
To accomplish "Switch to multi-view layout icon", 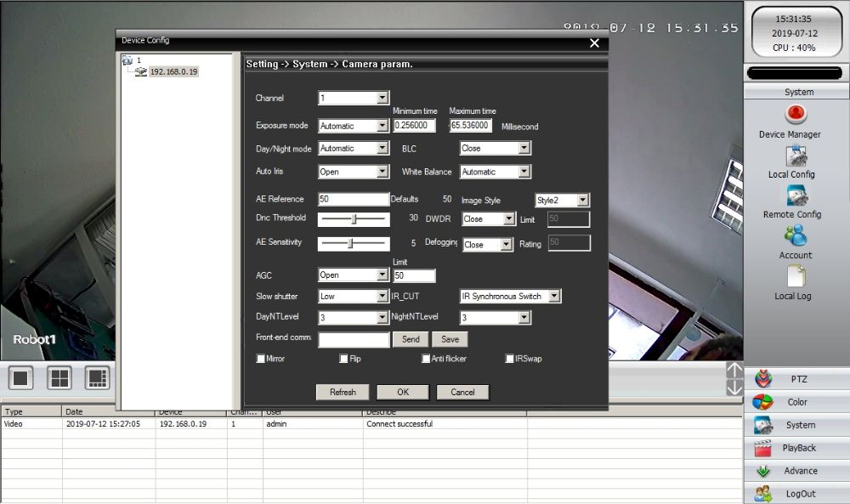I will click(x=98, y=377).
